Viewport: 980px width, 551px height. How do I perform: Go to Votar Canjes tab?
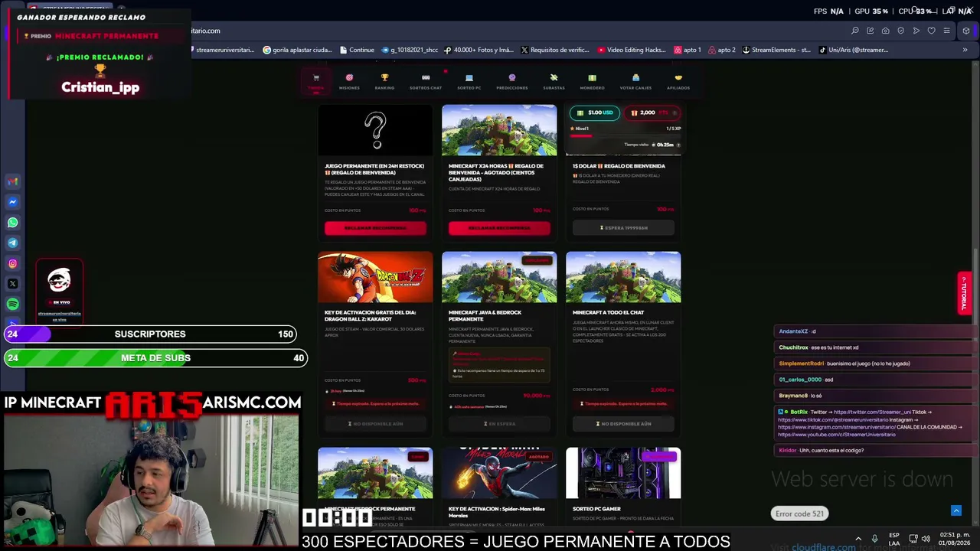[635, 81]
